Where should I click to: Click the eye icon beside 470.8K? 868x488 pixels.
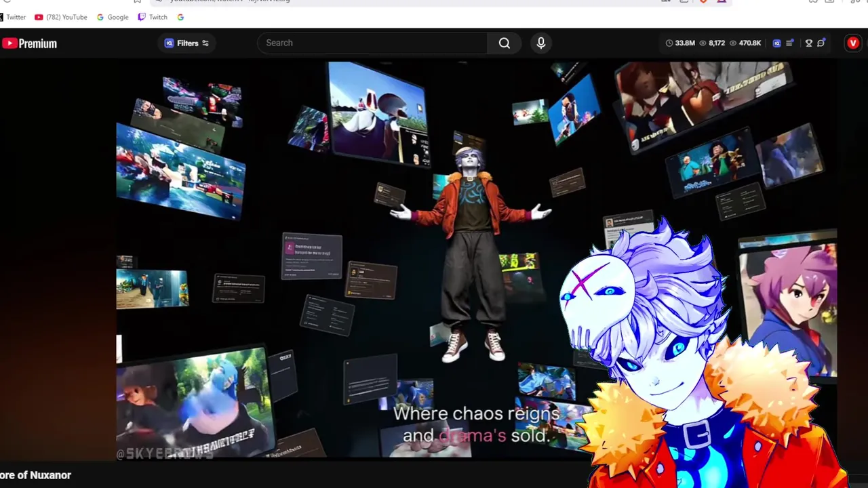point(733,43)
